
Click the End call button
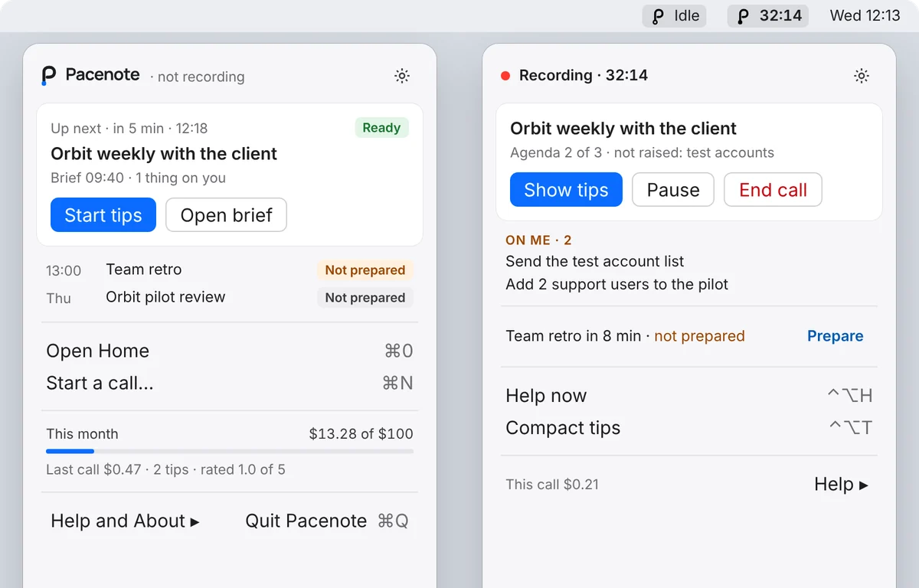point(773,190)
